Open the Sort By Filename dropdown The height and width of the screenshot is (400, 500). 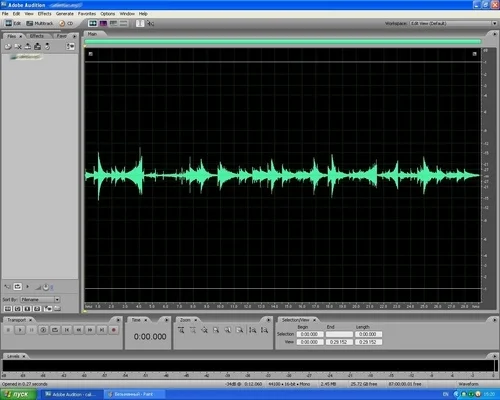[x=40, y=299]
